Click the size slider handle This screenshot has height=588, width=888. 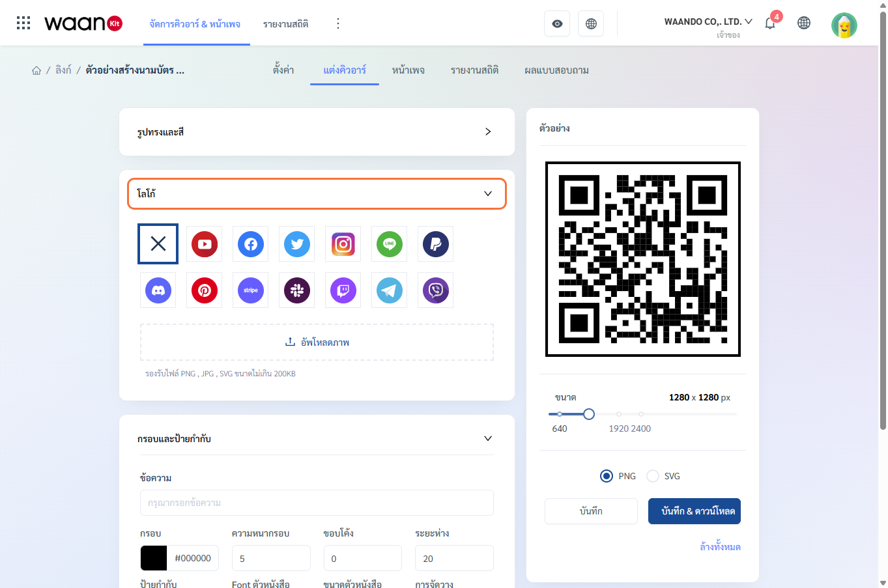pyautogui.click(x=589, y=414)
